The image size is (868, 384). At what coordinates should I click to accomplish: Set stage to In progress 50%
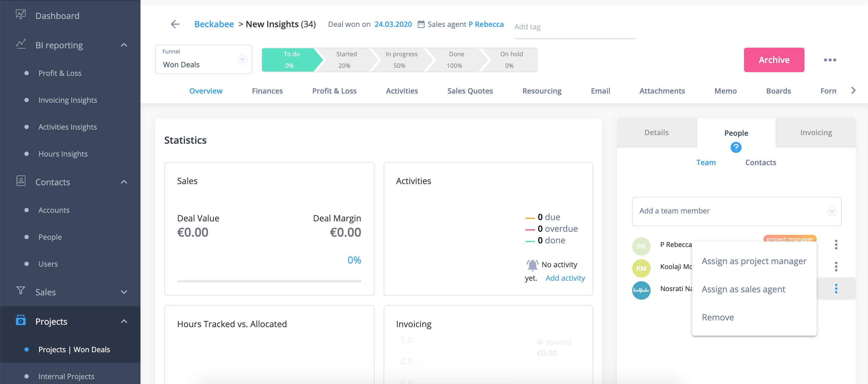coord(401,60)
